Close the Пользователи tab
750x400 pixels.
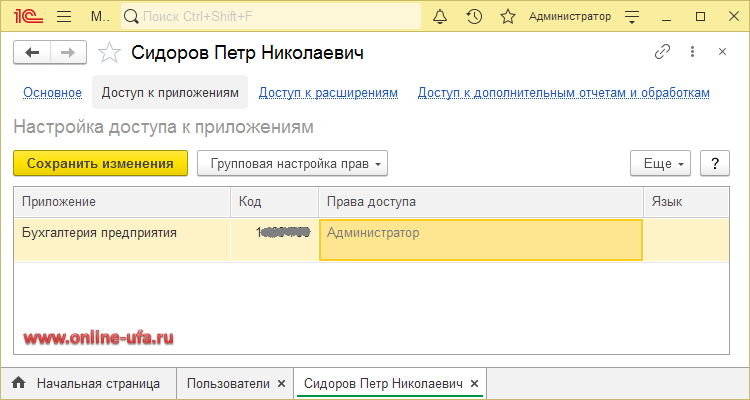tap(281, 383)
